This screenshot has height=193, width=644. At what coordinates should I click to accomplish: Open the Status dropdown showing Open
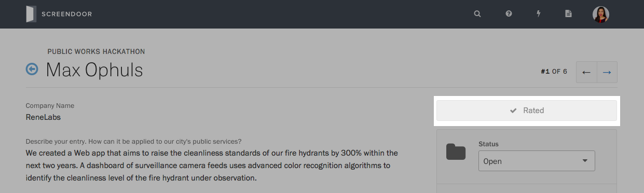pyautogui.click(x=537, y=161)
